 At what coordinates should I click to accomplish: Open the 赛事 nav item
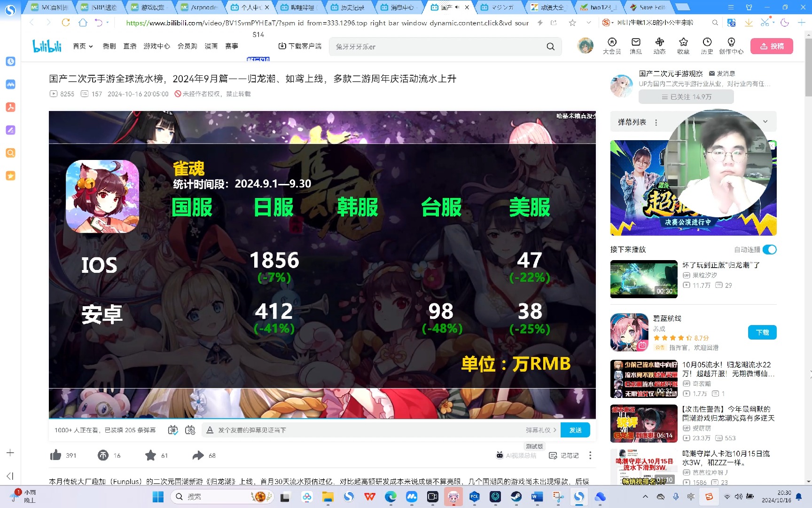point(231,46)
